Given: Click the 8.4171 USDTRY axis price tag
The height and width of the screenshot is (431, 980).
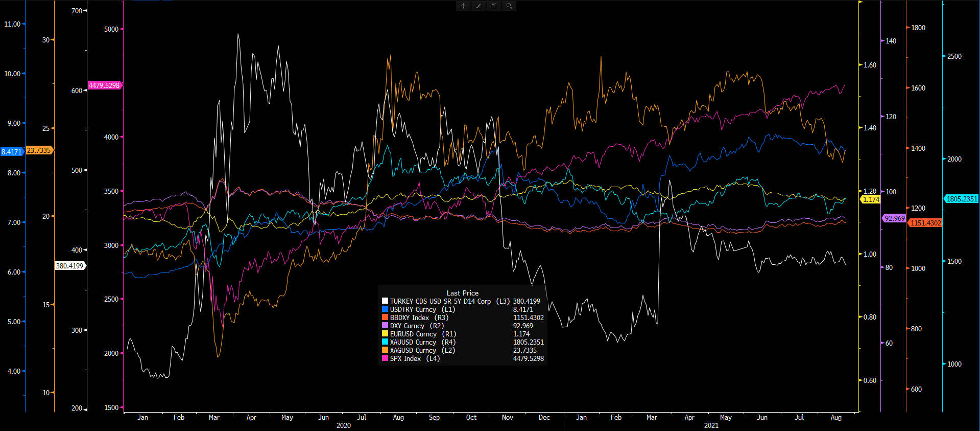Looking at the screenshot, I should (12, 152).
